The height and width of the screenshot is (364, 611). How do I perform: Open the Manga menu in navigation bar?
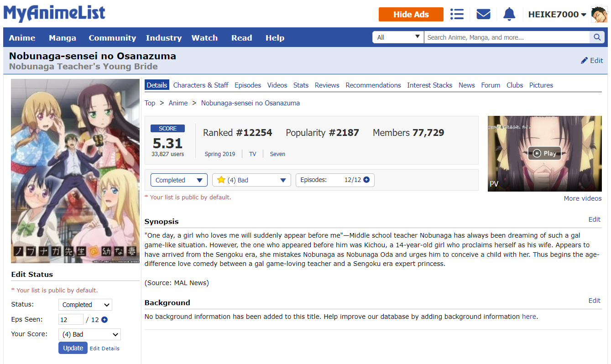[x=63, y=38]
